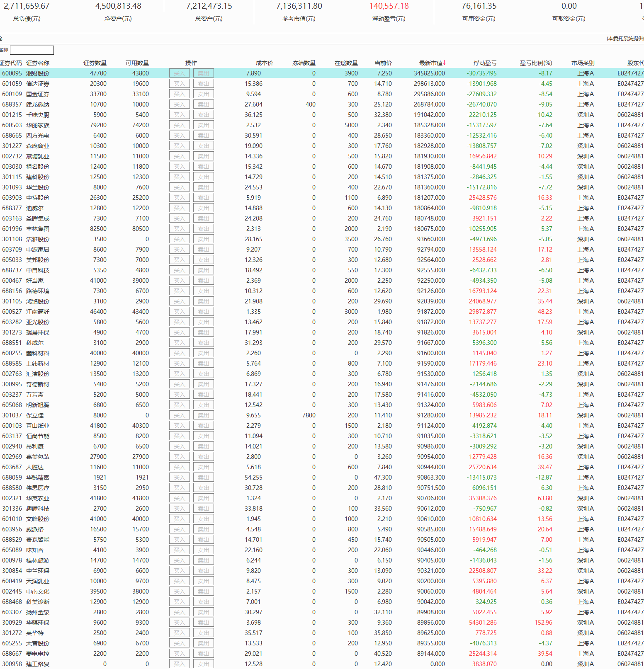Select stock code 605033 cell

click(12, 260)
